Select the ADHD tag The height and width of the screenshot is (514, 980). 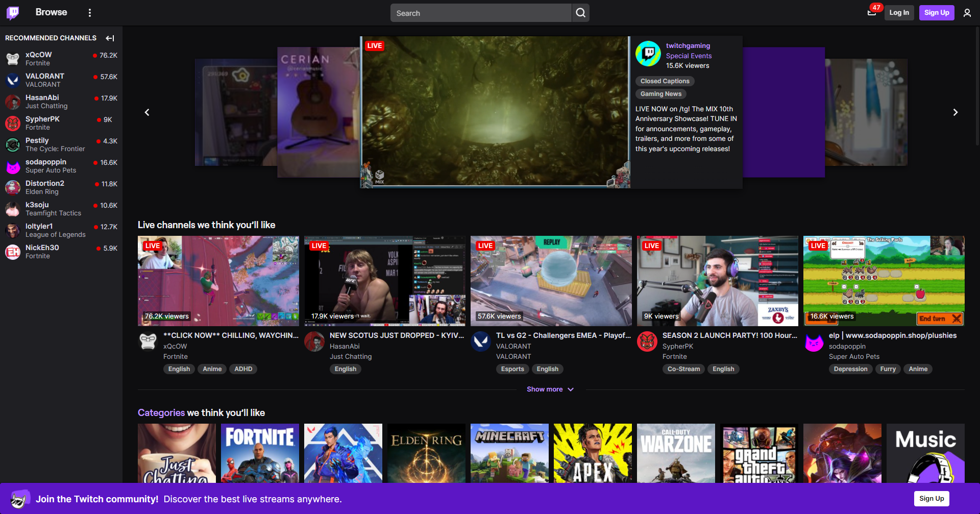click(243, 369)
